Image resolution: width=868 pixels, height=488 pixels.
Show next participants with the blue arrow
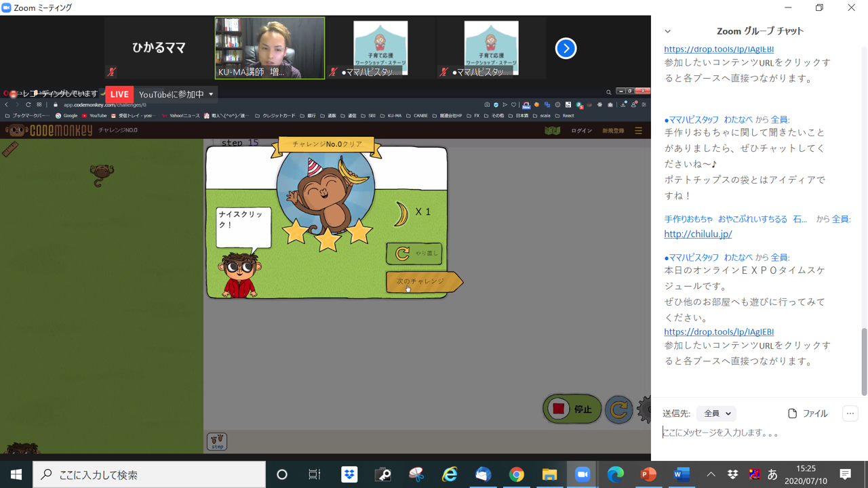click(566, 48)
